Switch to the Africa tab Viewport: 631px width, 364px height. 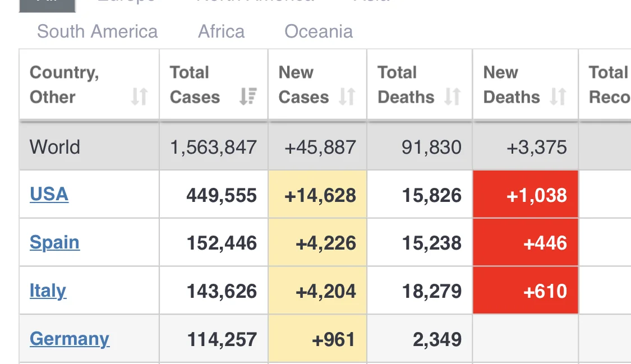tap(221, 31)
